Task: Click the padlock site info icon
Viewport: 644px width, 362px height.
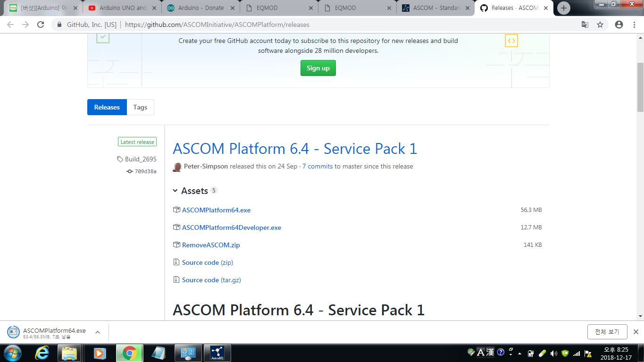Action: click(59, 25)
